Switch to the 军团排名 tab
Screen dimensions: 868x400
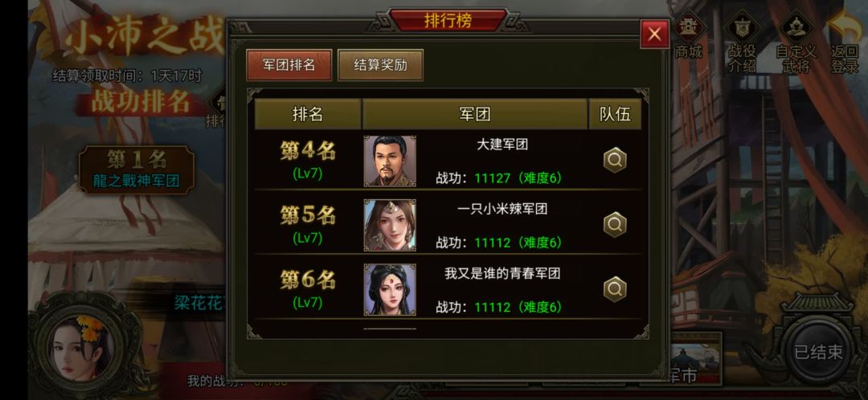[289, 65]
